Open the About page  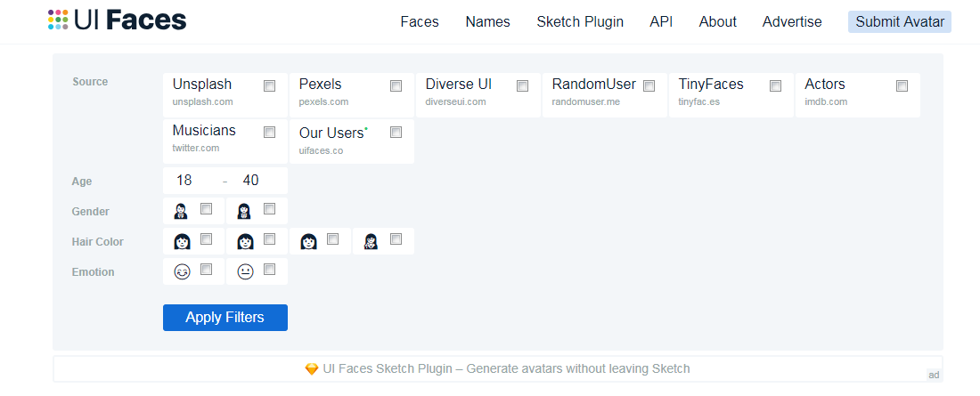(717, 22)
